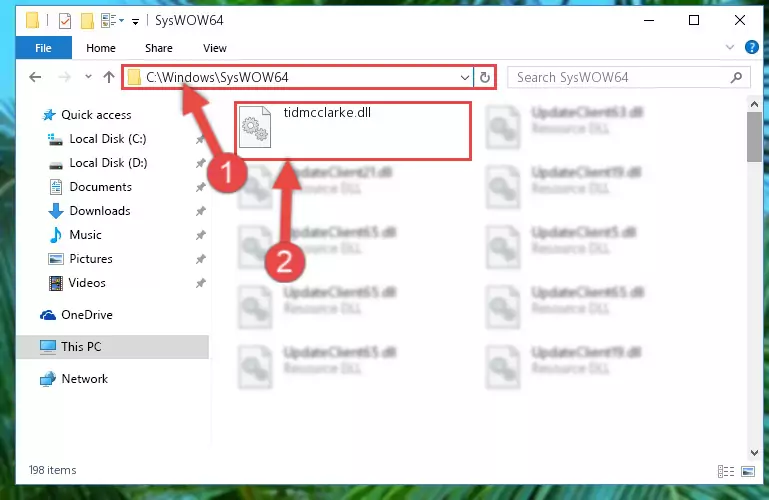Open Help with the question mark icon

(x=751, y=47)
